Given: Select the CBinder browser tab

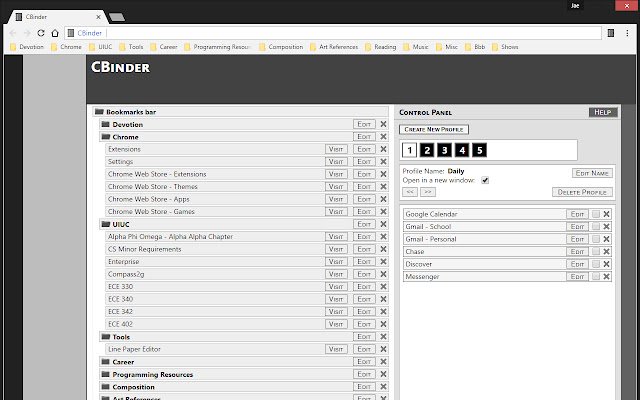Looking at the screenshot, I should click(57, 17).
